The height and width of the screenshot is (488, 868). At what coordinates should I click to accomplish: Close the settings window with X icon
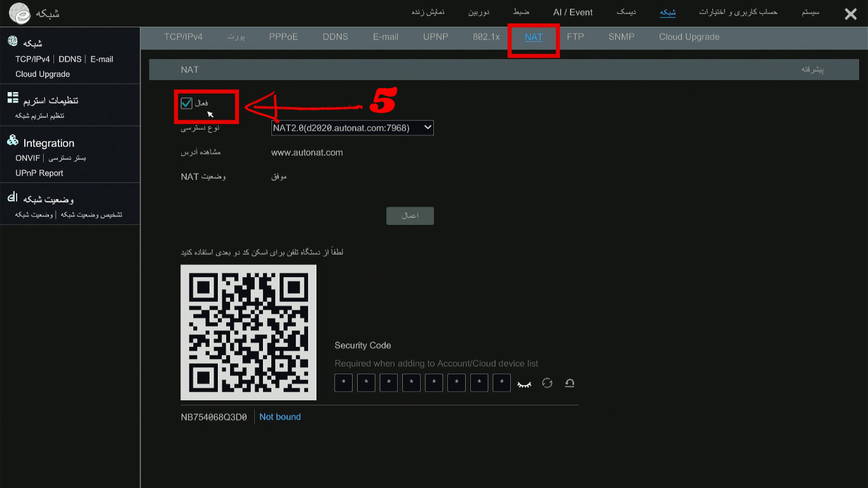point(851,14)
